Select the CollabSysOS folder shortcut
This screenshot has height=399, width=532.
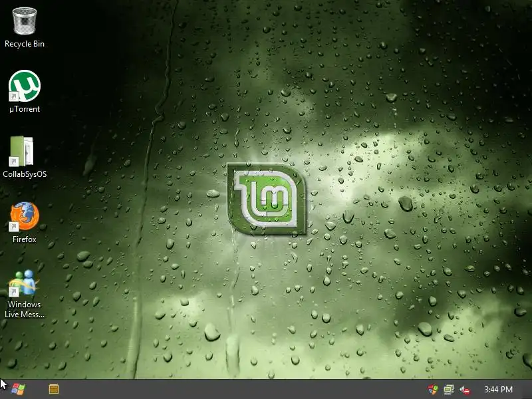tap(21, 151)
